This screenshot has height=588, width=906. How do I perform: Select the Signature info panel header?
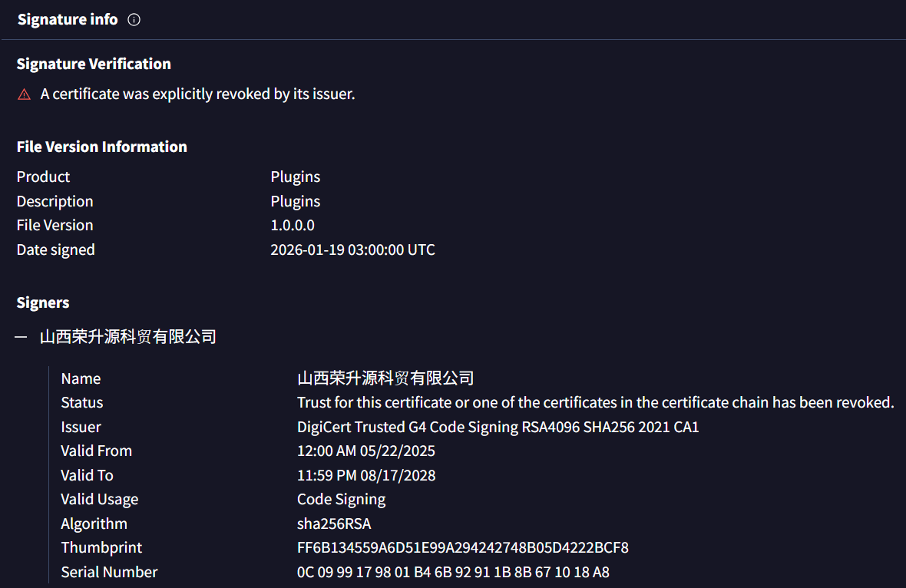[68, 19]
